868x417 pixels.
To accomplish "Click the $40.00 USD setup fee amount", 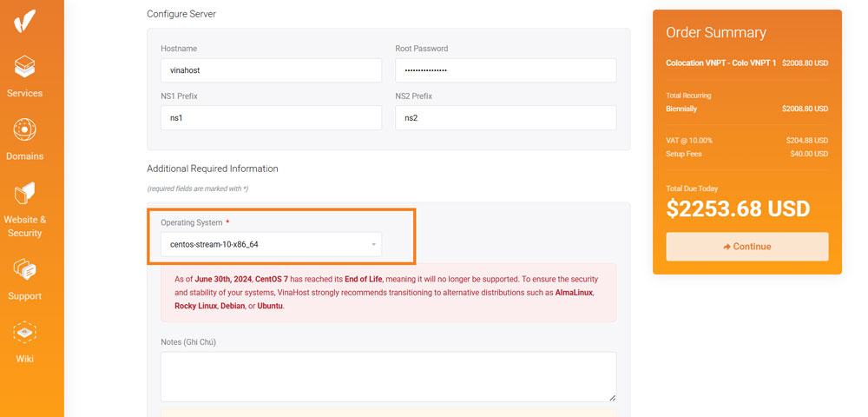I will (809, 154).
